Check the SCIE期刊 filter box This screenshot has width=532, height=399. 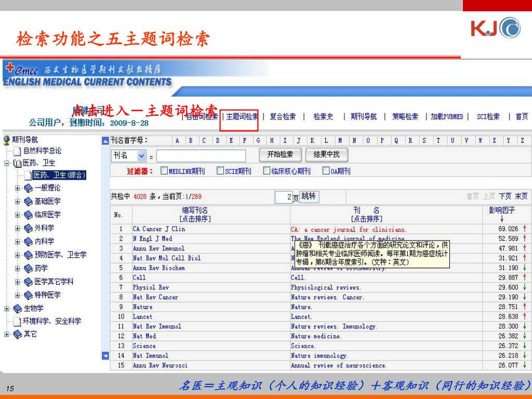pos(220,170)
